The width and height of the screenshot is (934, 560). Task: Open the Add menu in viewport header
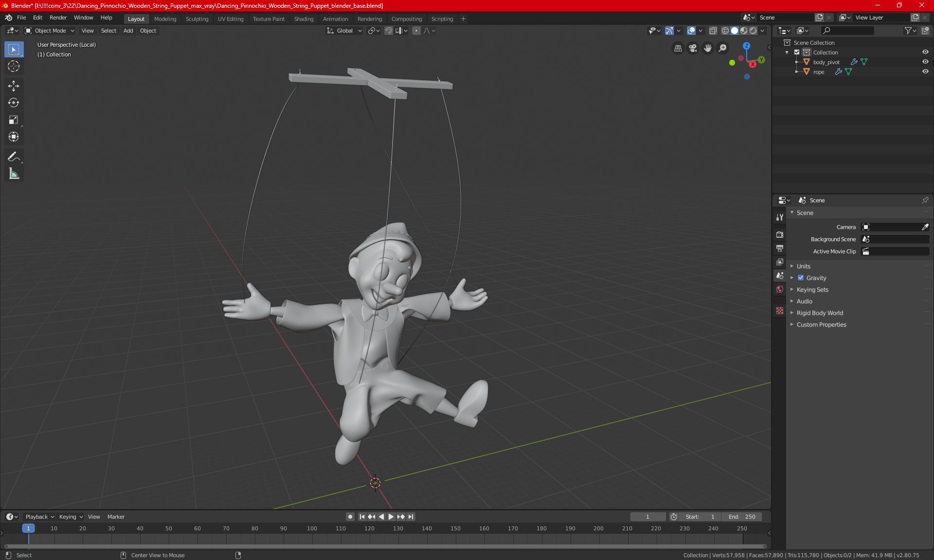(x=128, y=31)
